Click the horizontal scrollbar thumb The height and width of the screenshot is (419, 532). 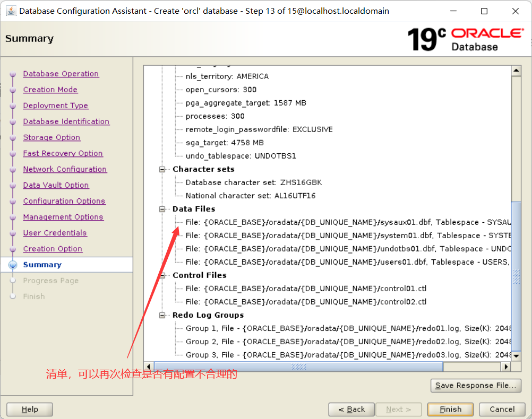[x=298, y=366]
